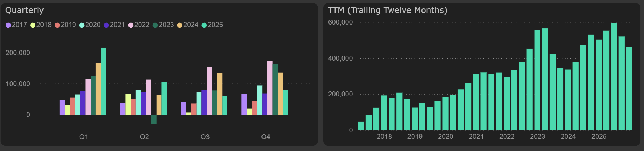The image size is (644, 151).
Task: Click the 2023 legend marker
Action: tap(155, 25)
